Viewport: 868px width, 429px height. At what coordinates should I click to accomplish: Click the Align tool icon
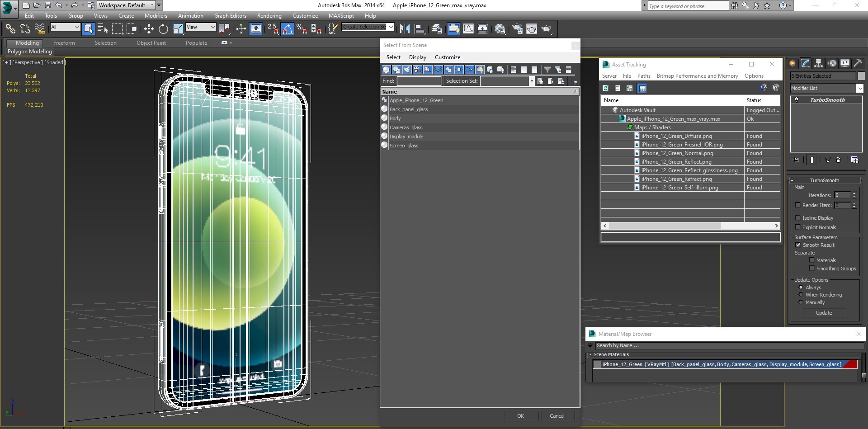[x=420, y=29]
